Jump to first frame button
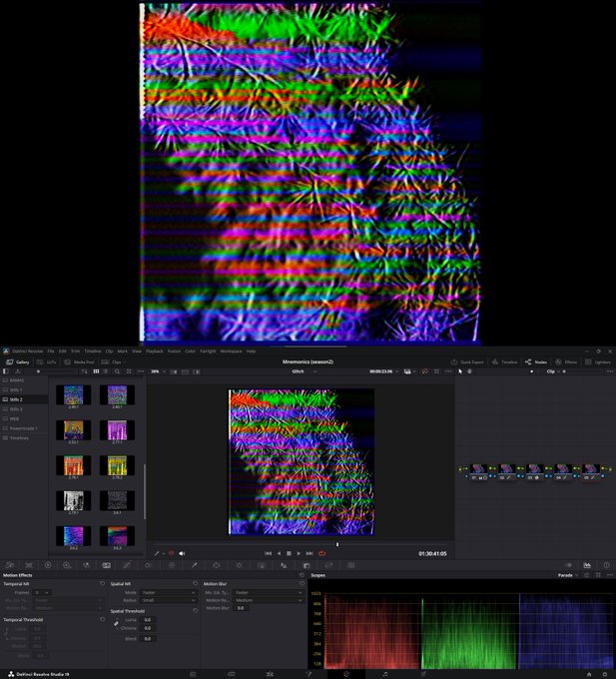The width and height of the screenshot is (616, 679). [268, 553]
